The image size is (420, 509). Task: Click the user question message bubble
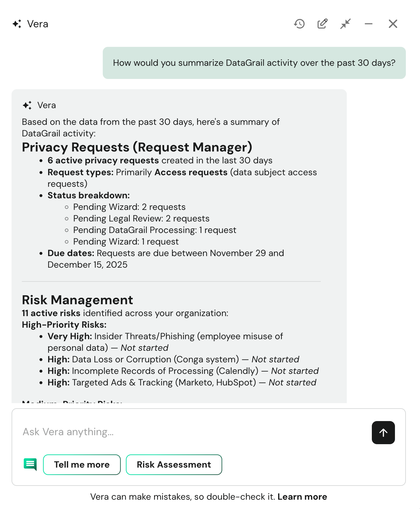click(x=254, y=63)
